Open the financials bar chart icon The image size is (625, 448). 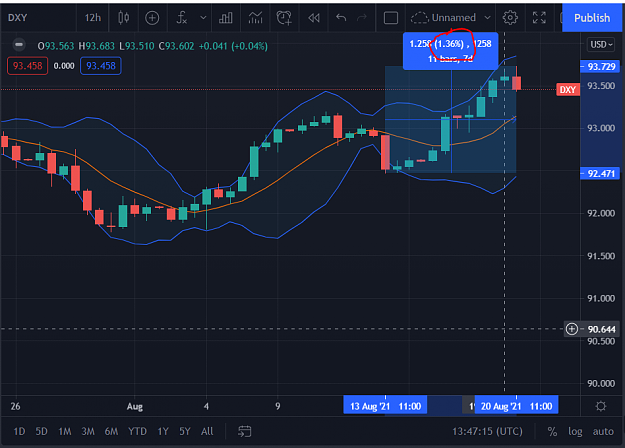point(226,18)
